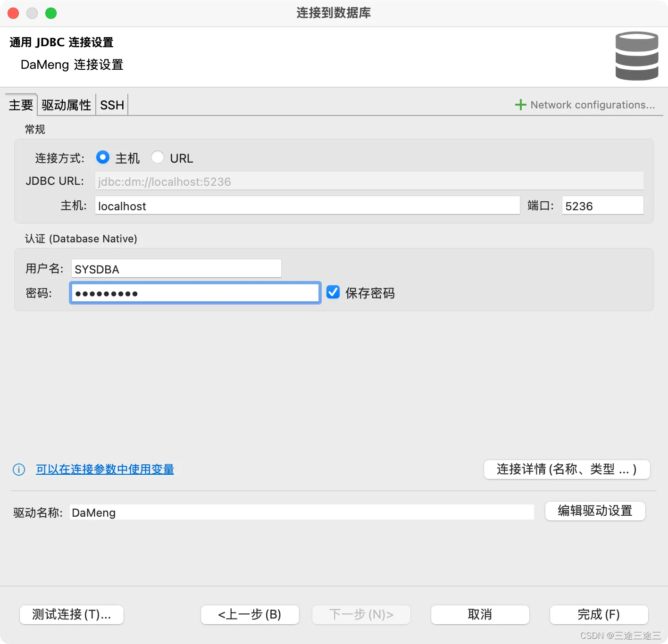Screen dimensions: 668x644
Task: Click the 密码 password field
Action: coord(195,292)
